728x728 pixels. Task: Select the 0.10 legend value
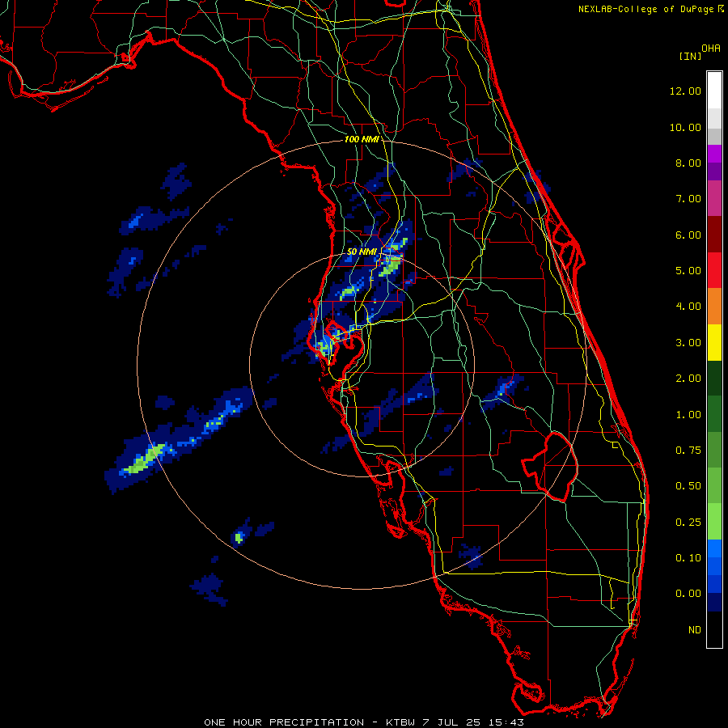688,558
